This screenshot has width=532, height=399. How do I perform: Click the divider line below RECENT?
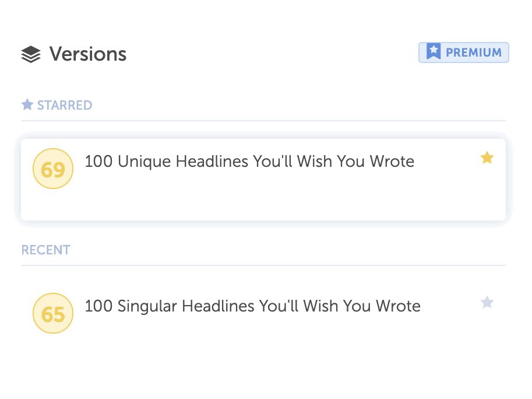[263, 265]
